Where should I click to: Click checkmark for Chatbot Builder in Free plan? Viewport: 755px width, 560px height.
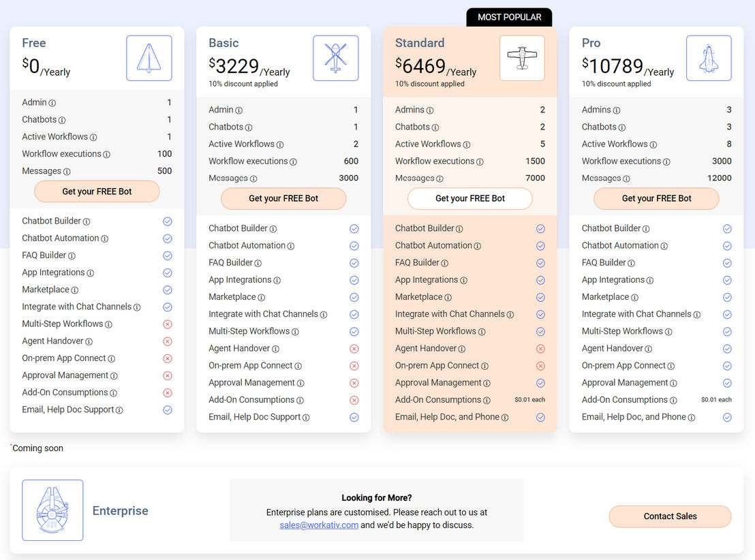168,221
